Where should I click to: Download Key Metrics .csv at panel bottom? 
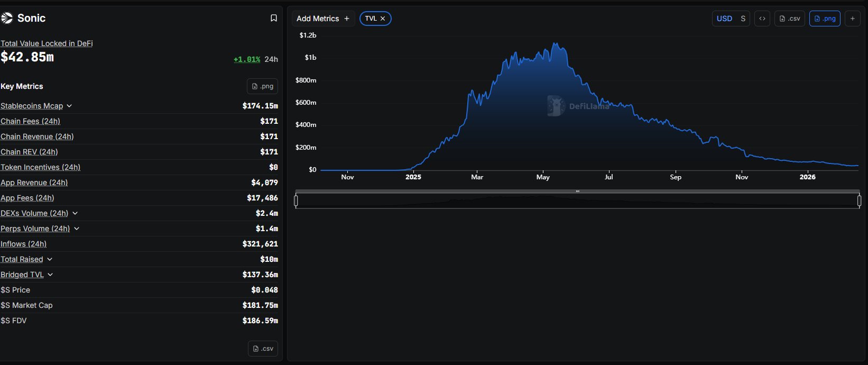click(263, 349)
